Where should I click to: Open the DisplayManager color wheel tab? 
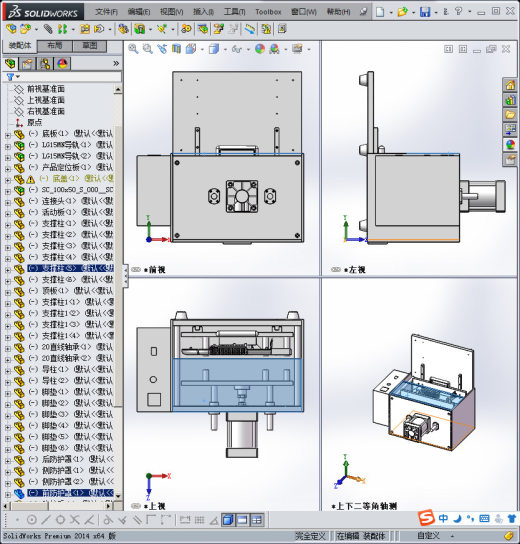pos(62,64)
